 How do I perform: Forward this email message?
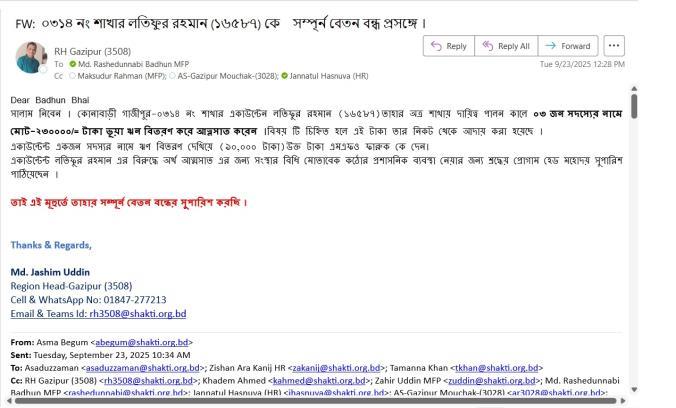tap(567, 46)
